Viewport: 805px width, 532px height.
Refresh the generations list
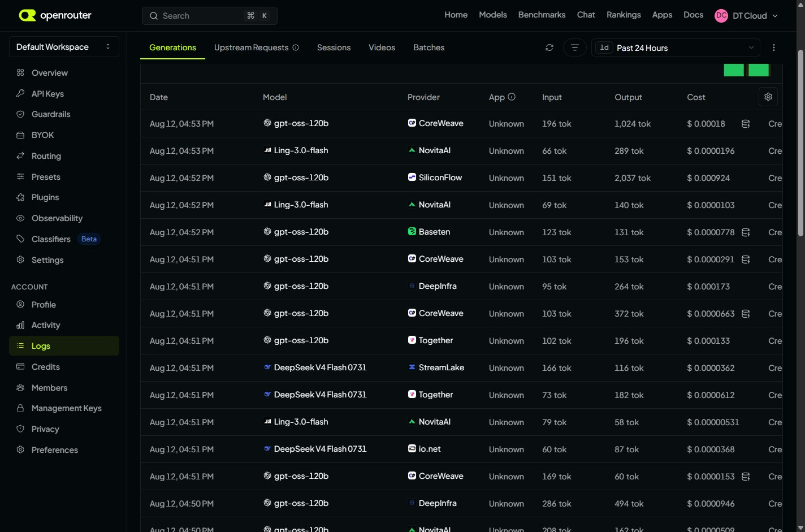click(549, 47)
